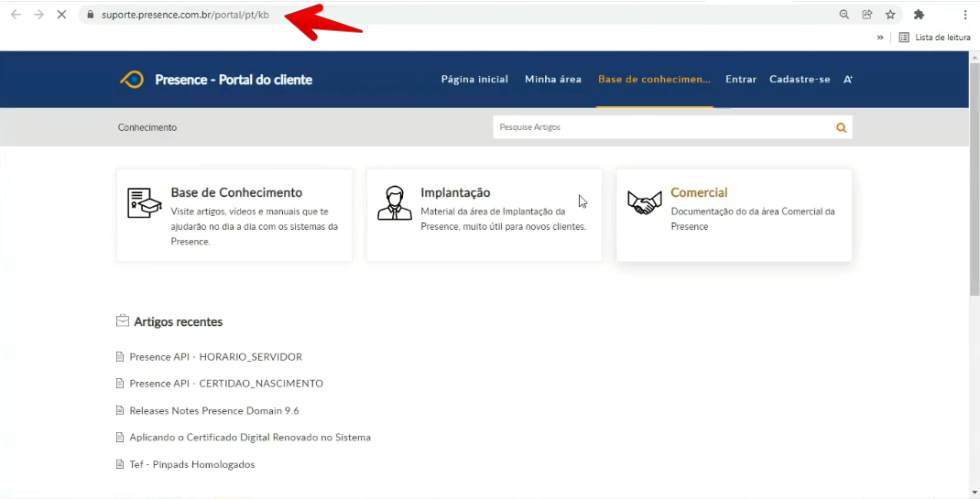This screenshot has height=499, width=980.
Task: Open font size accessibility icon A
Action: 847,80
